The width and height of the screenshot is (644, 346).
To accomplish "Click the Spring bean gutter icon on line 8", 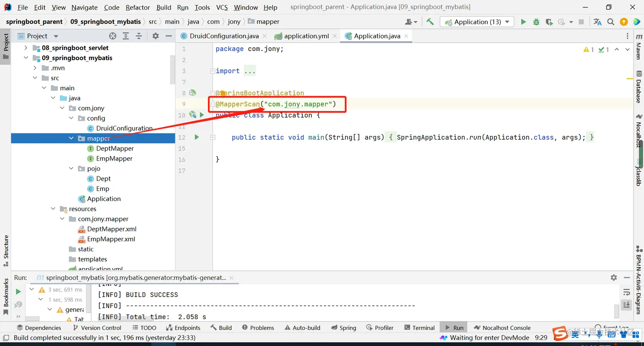I will pos(193,93).
